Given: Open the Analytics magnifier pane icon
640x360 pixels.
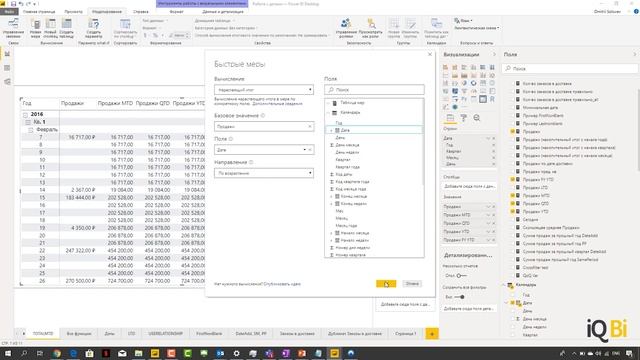Looking at the screenshot, I should [x=477, y=118].
